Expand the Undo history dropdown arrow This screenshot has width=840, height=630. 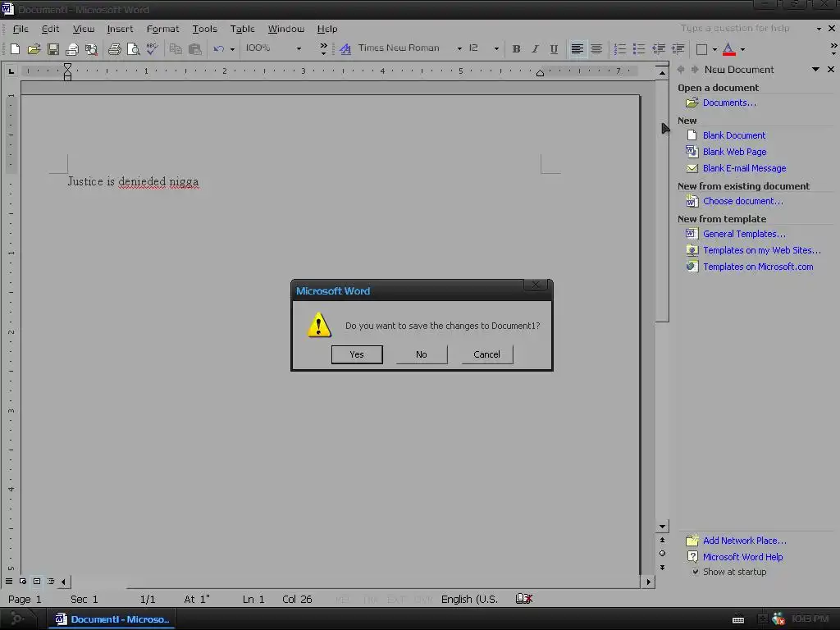pyautogui.click(x=232, y=49)
